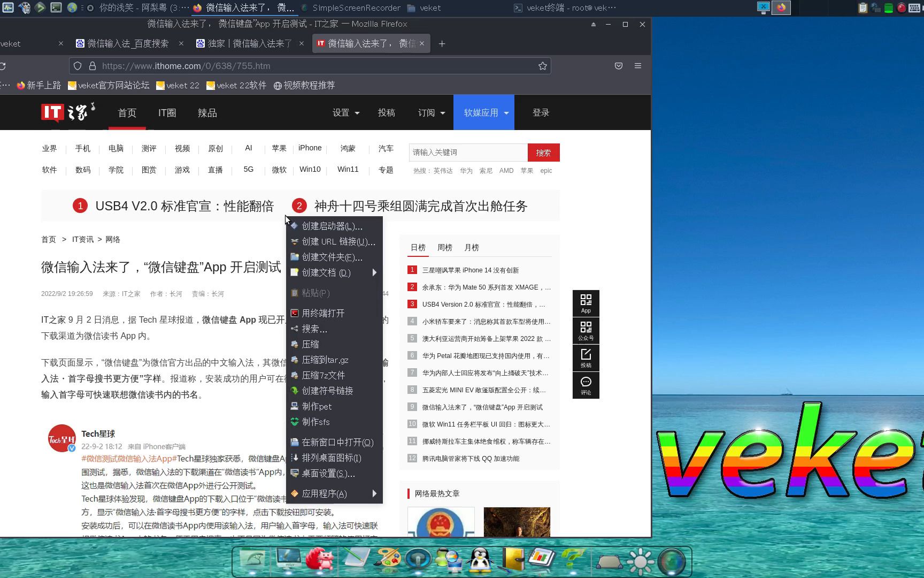Bookmark this page with the star icon

(x=542, y=66)
